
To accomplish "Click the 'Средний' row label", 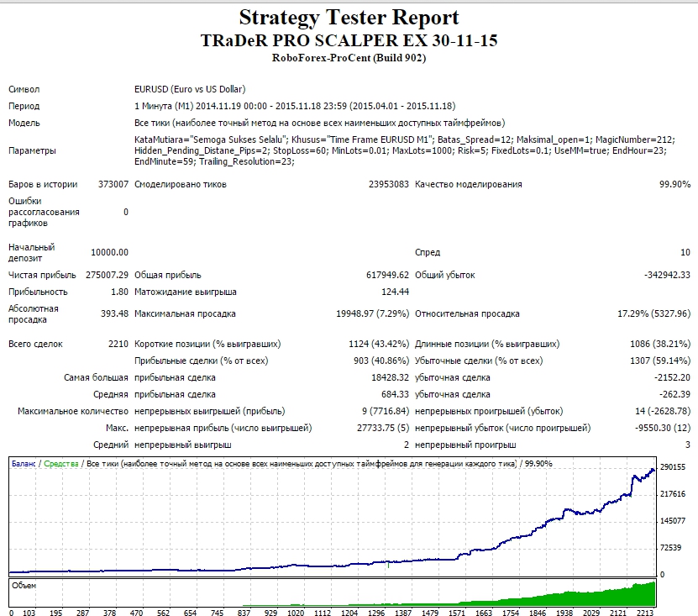I will click(x=110, y=445).
